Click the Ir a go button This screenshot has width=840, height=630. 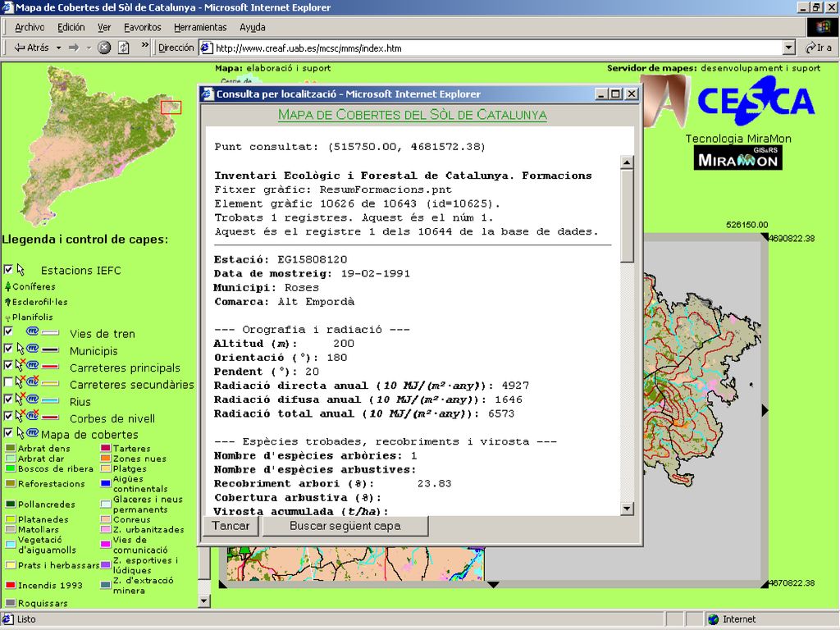point(819,48)
